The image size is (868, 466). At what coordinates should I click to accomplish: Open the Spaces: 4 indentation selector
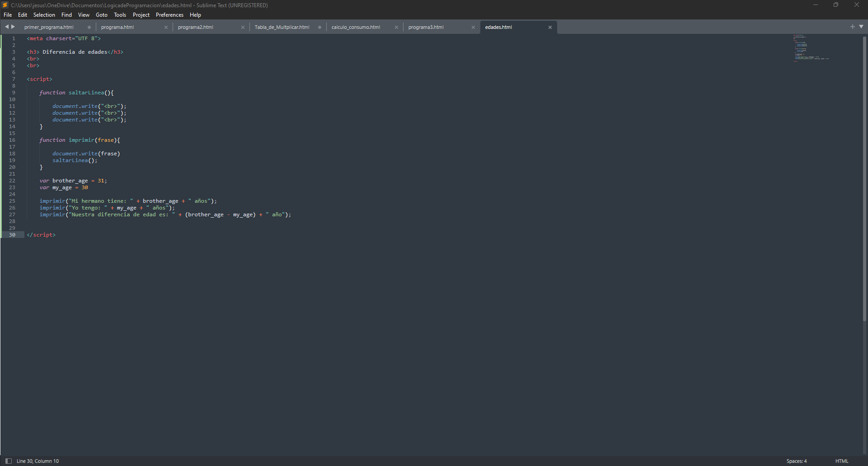pyautogui.click(x=797, y=461)
